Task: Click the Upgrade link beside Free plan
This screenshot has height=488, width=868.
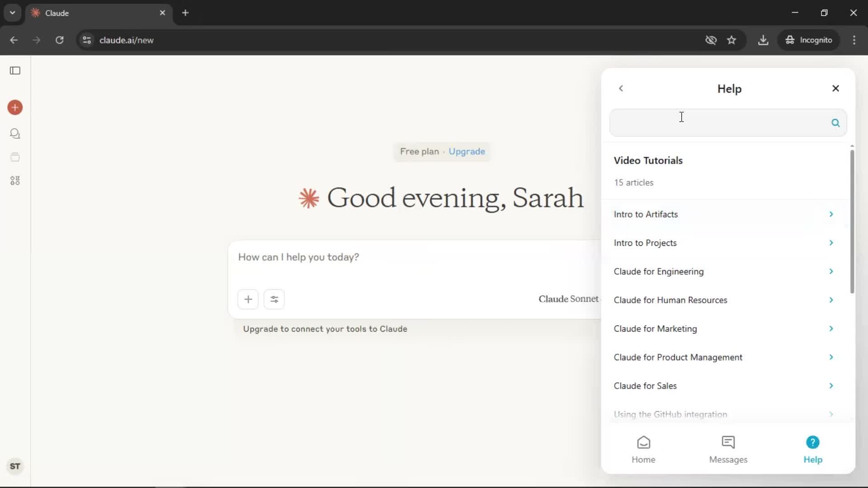Action: [x=467, y=151]
